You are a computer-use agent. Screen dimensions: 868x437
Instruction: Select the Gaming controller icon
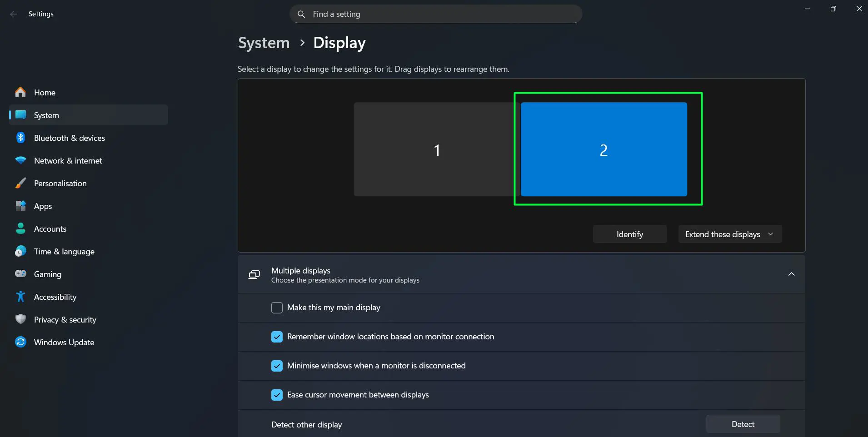click(x=20, y=274)
